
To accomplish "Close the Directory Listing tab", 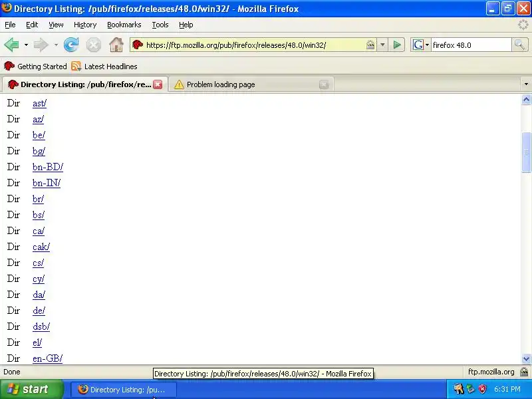I will click(158, 84).
